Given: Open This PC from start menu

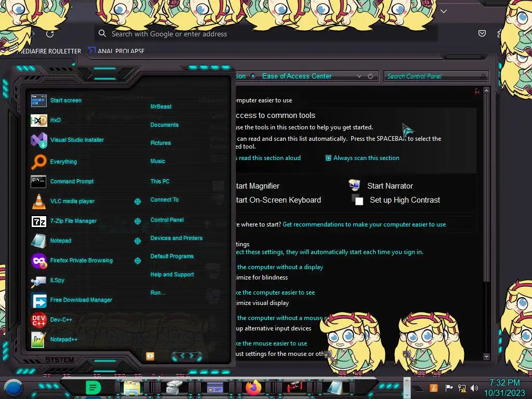Looking at the screenshot, I should 160,181.
